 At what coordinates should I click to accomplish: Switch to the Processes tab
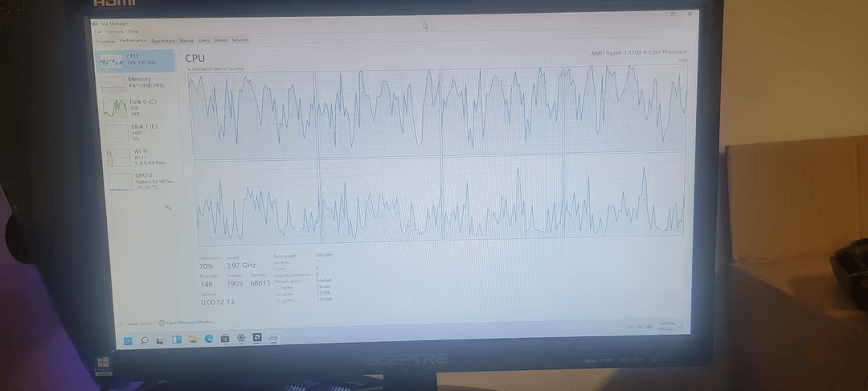tap(105, 42)
